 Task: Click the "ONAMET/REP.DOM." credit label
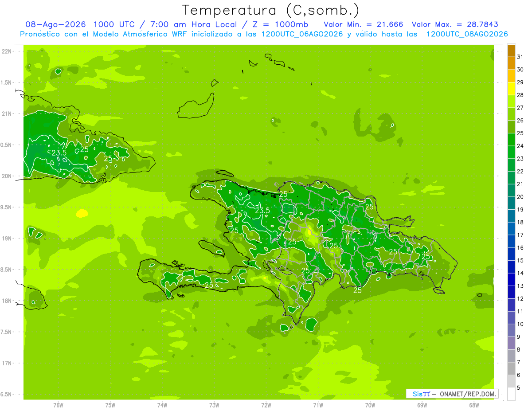[468, 394]
